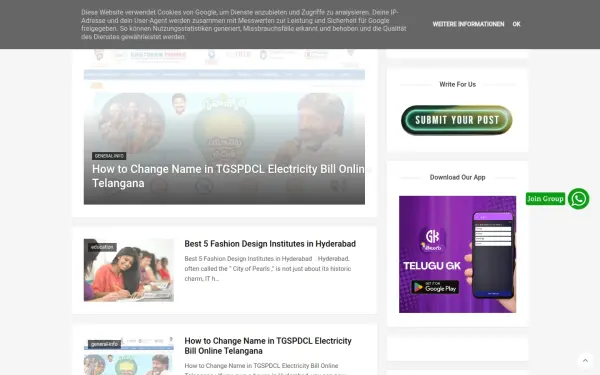
Task: Click the education tag label
Action: 102,247
